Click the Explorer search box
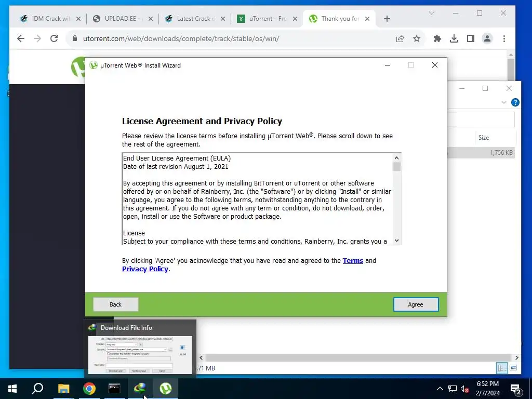Viewport: 532px width, 399px height. click(x=481, y=119)
